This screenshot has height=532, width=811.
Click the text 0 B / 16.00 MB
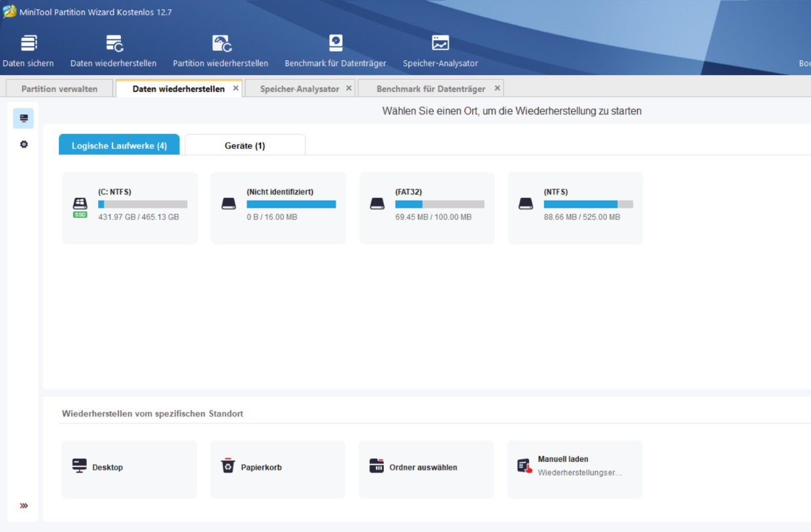pos(272,217)
